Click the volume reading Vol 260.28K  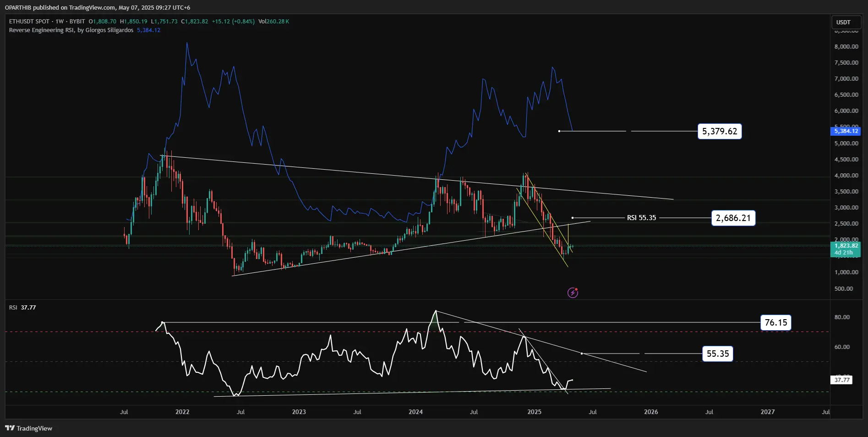pos(274,22)
